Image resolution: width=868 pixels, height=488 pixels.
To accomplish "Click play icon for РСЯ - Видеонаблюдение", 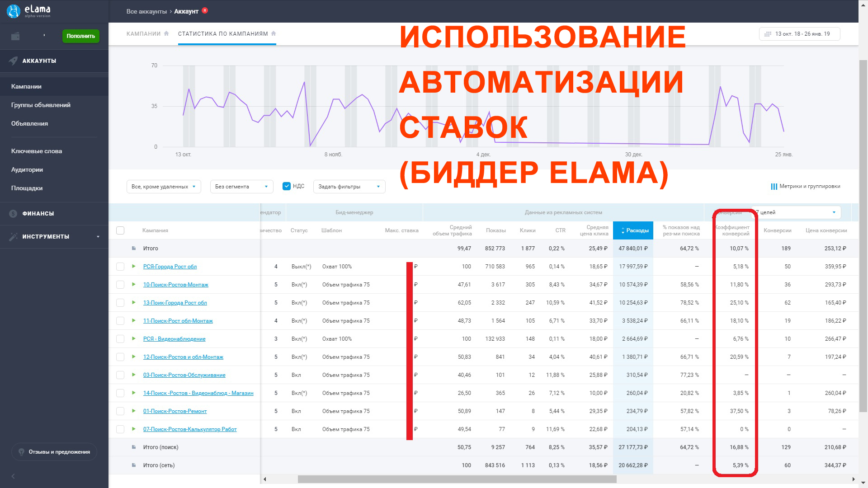I will pos(134,338).
